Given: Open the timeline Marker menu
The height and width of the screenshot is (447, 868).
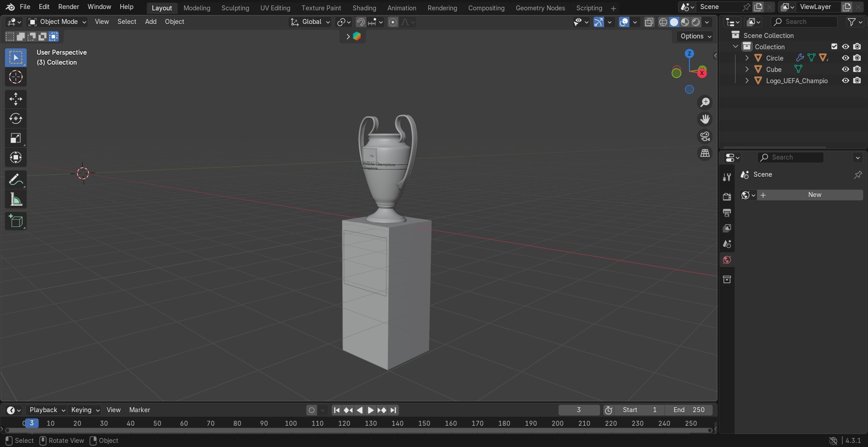Looking at the screenshot, I should (140, 410).
